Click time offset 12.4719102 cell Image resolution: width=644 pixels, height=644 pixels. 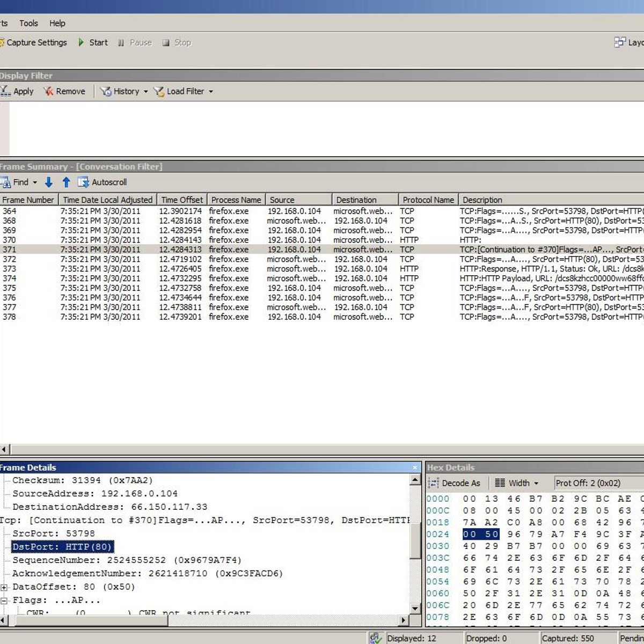coord(180,259)
